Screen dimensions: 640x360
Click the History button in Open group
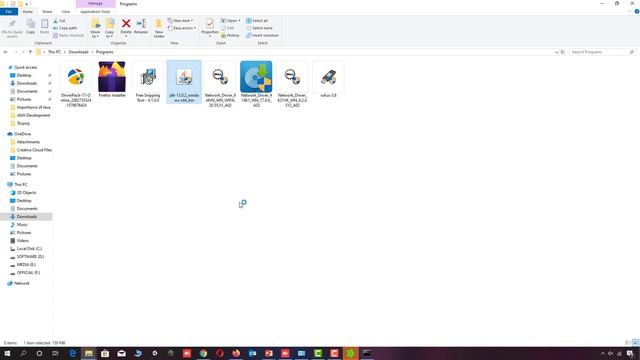tap(230, 36)
